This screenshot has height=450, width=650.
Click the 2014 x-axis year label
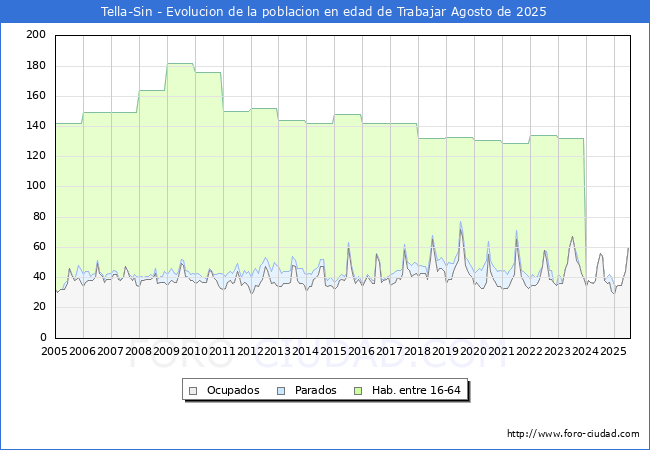point(306,351)
